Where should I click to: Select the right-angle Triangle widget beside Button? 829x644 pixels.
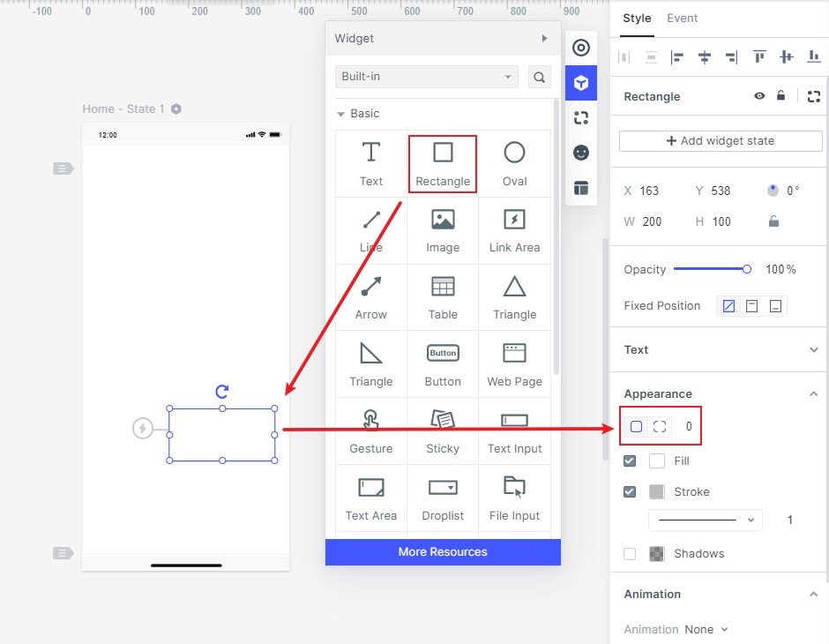click(370, 365)
